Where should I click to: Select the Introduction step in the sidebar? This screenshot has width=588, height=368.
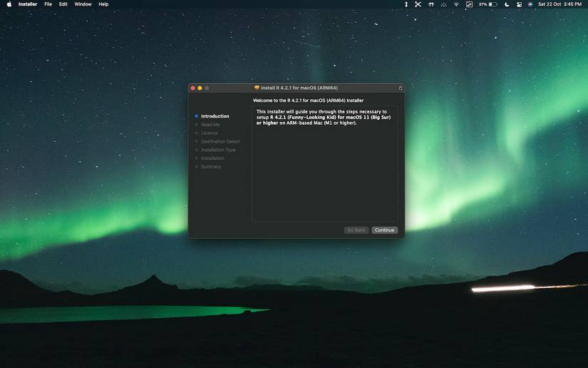tap(215, 116)
